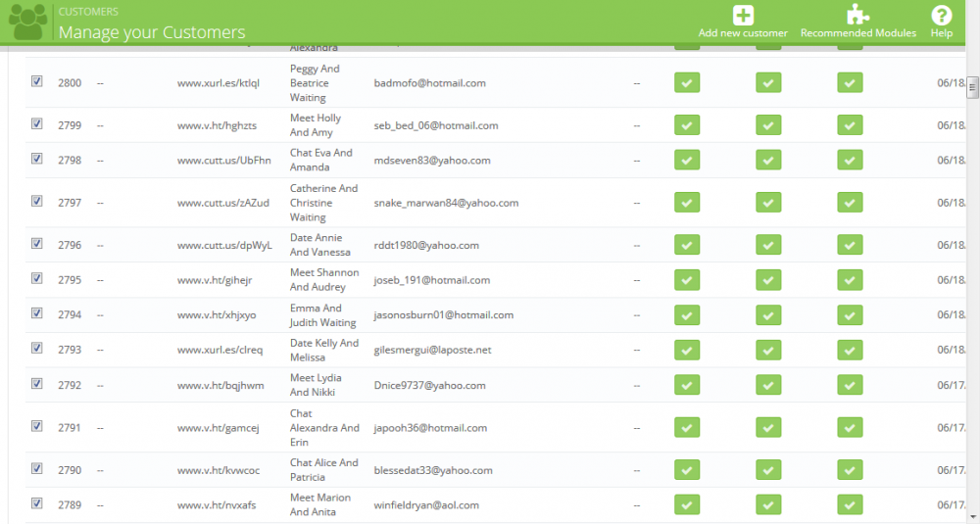Select email seb_bed_06@hotmail.com
Screen dimensions: 980x524
click(436, 125)
